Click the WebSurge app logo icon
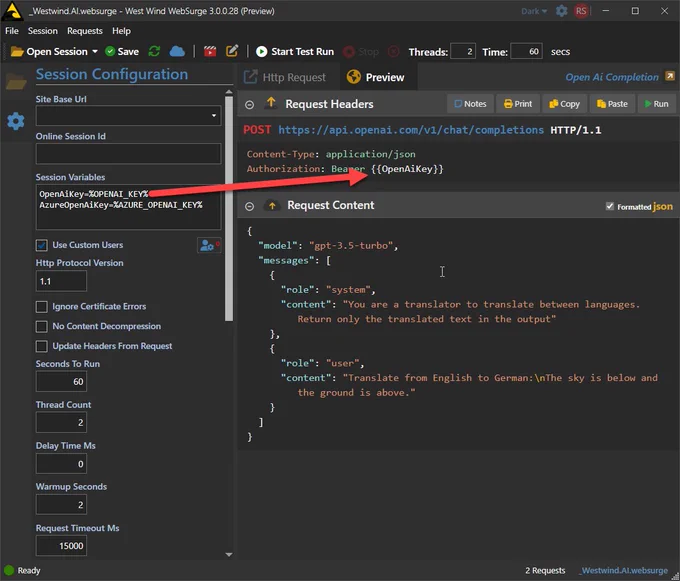Image resolution: width=680 pixels, height=581 pixels. click(12, 11)
